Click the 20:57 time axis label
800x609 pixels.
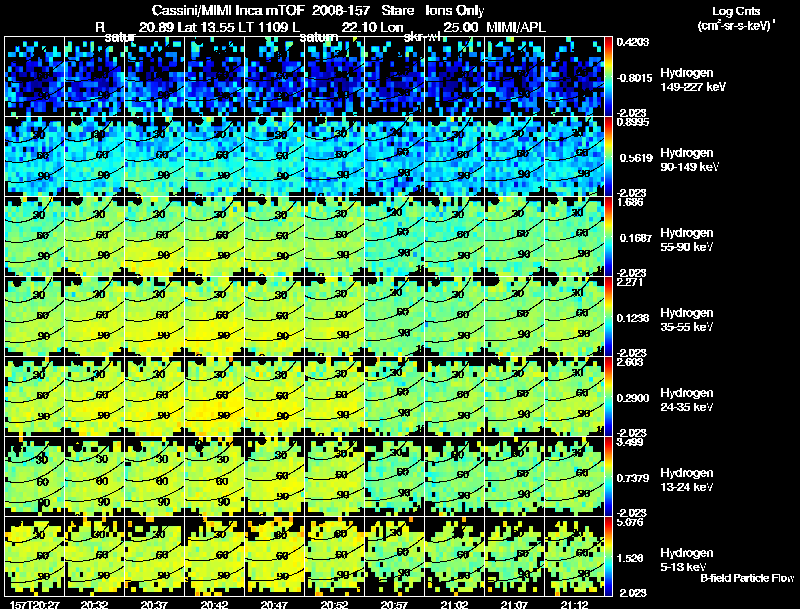coord(394,604)
